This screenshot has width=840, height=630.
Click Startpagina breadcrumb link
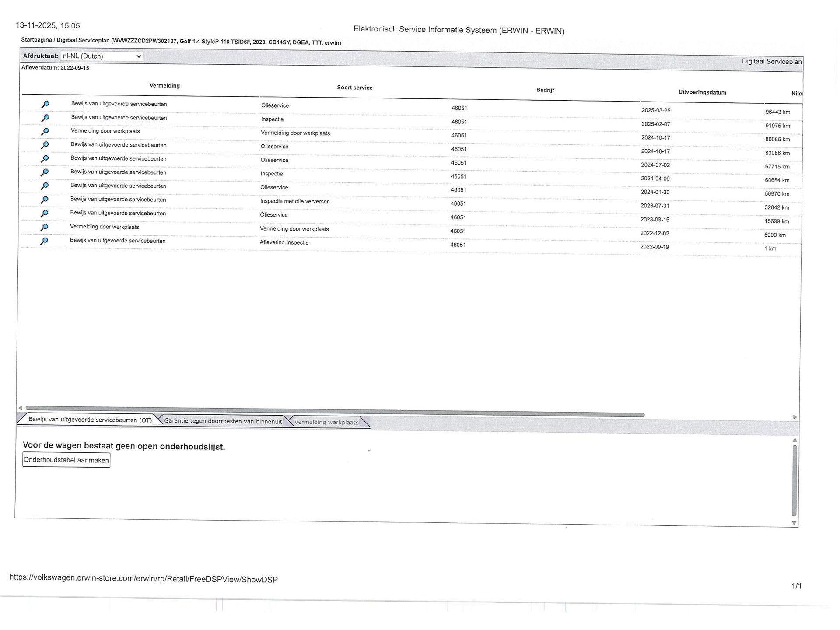tap(36, 40)
